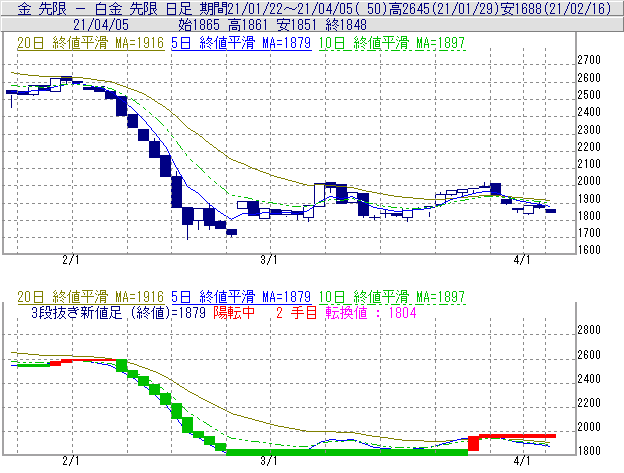Click the red 2 手目 text

[296, 313]
